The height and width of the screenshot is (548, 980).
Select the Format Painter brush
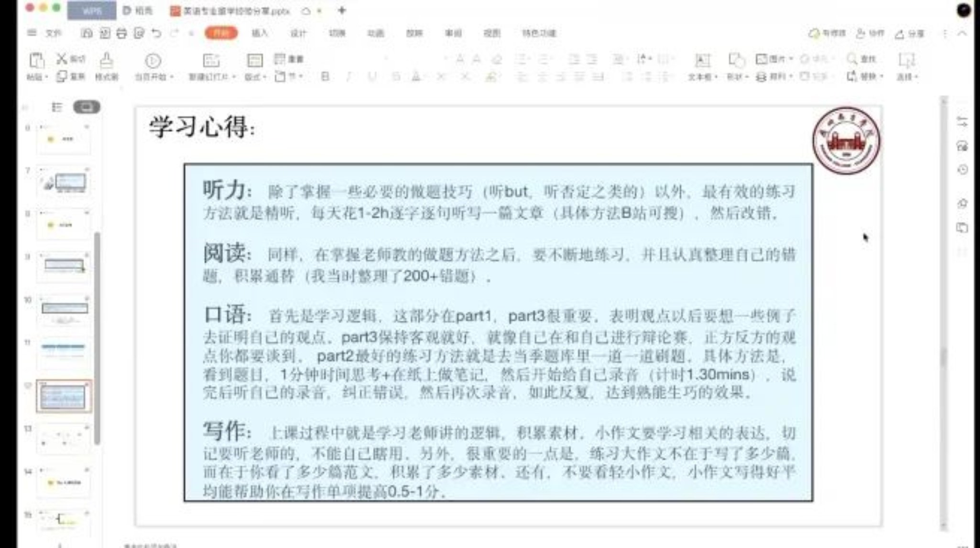pos(106,61)
